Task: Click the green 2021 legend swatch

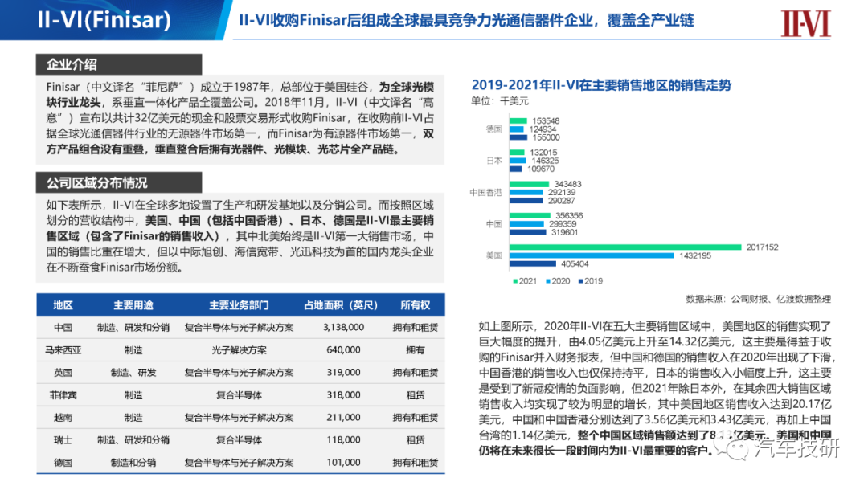Action: 515,281
